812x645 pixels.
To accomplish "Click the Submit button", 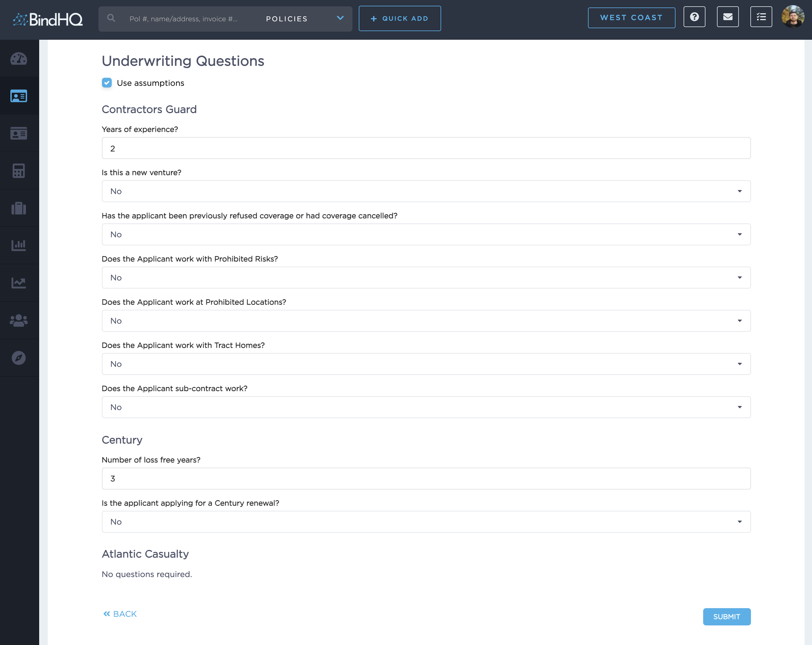I will coord(726,617).
